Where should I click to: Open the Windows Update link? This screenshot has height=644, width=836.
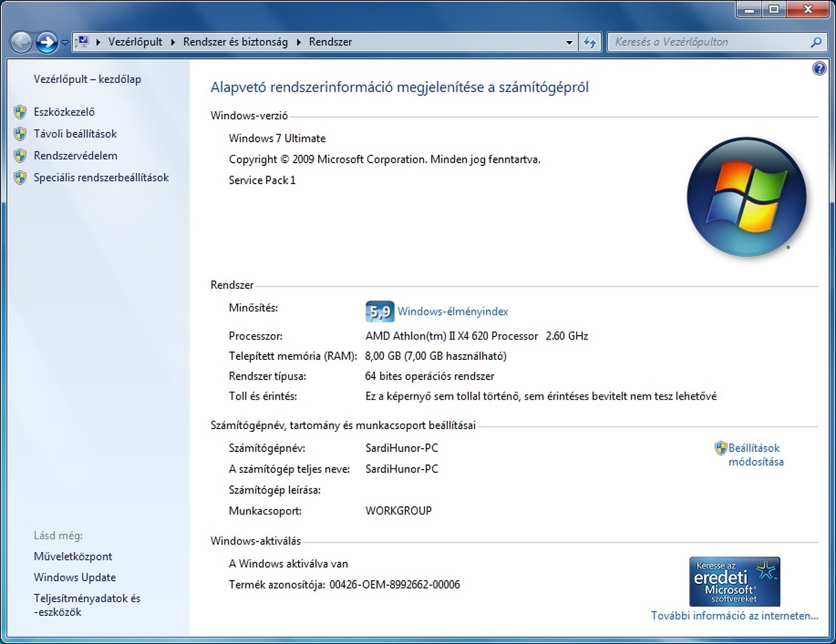(x=75, y=577)
